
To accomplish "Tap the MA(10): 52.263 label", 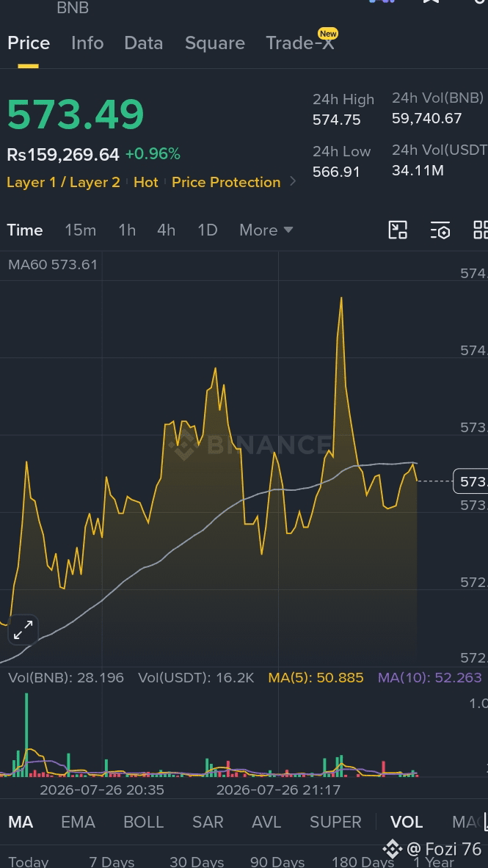I will (430, 677).
